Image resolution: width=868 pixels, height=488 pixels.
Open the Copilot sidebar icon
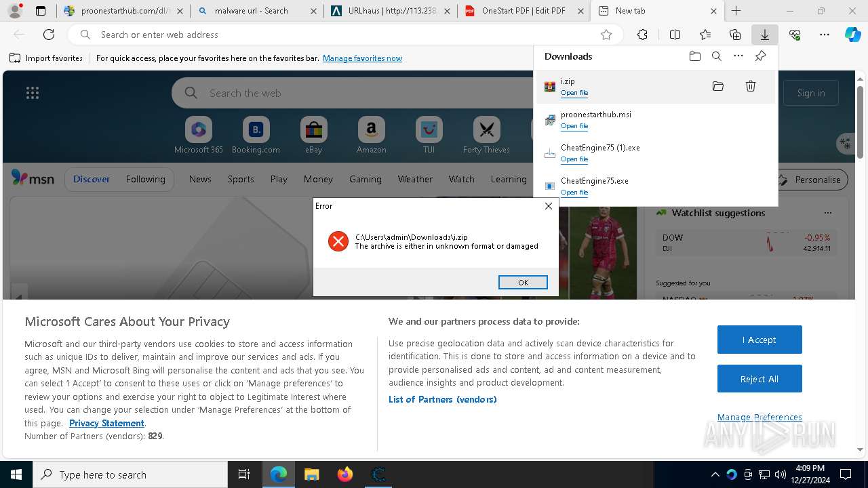(853, 35)
